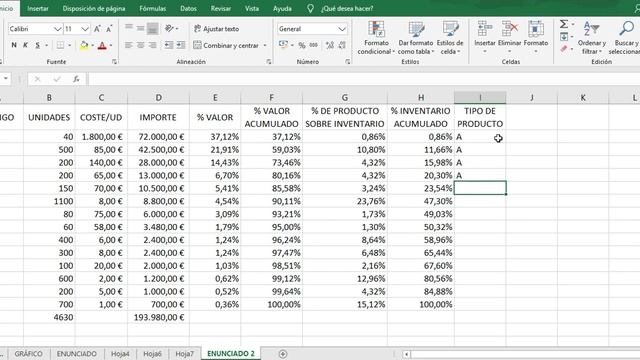640x360 pixels.
Task: Align text left
Action: click(x=129, y=45)
